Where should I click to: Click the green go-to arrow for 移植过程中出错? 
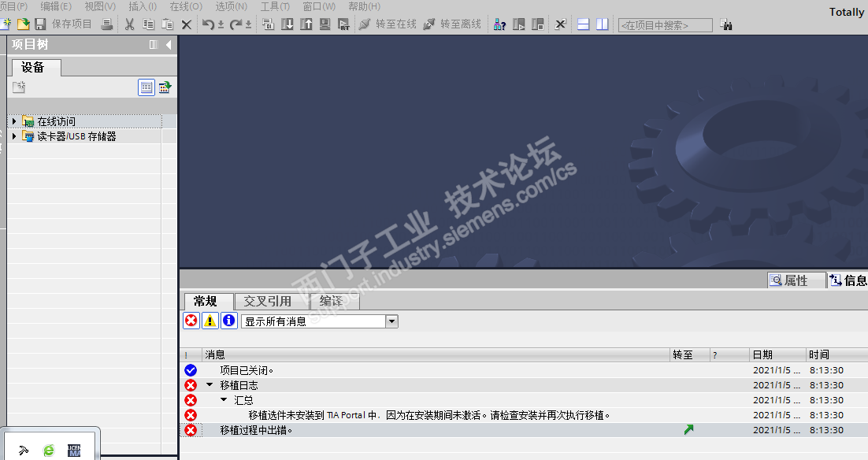tap(688, 429)
